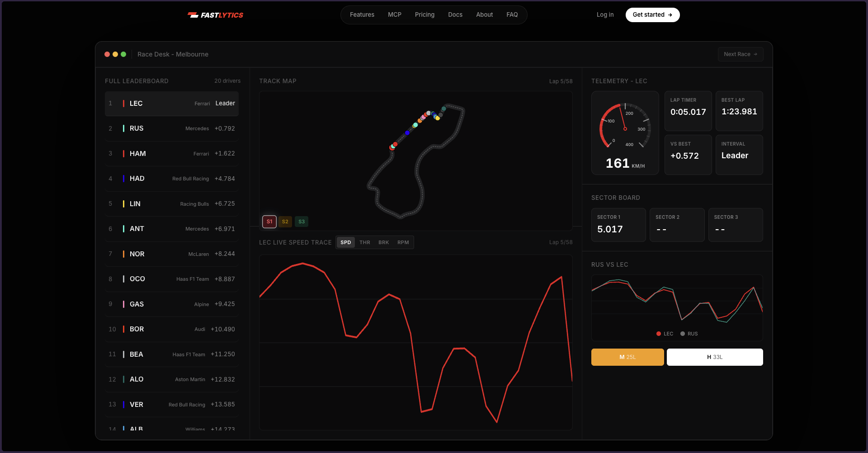This screenshot has height=453, width=868.
Task: Click the '20 drivers' count label
Action: (x=227, y=81)
